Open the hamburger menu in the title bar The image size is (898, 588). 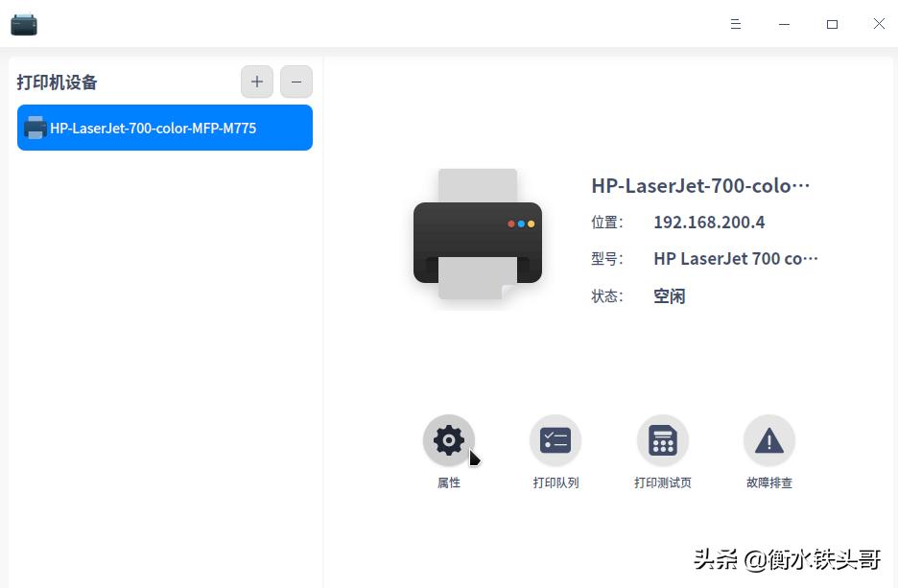coord(735,24)
